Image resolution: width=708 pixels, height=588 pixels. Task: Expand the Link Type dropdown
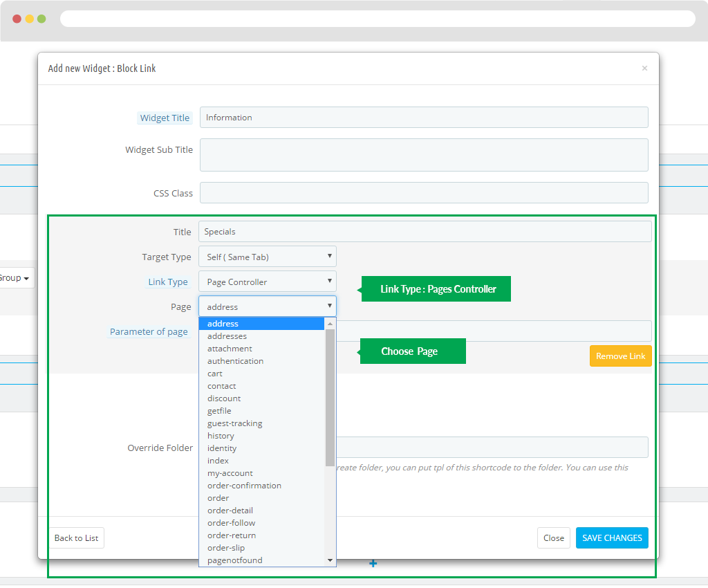(267, 282)
